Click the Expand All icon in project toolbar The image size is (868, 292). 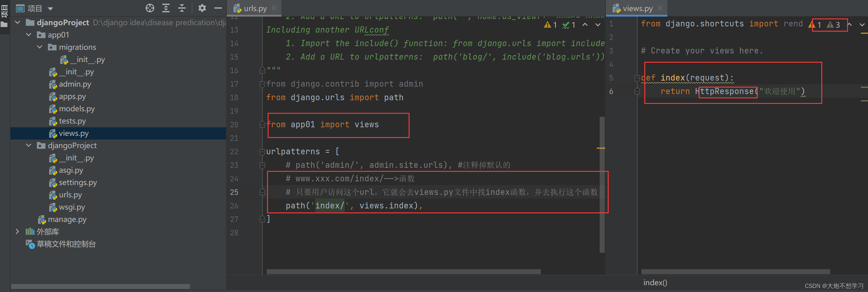pyautogui.click(x=166, y=8)
